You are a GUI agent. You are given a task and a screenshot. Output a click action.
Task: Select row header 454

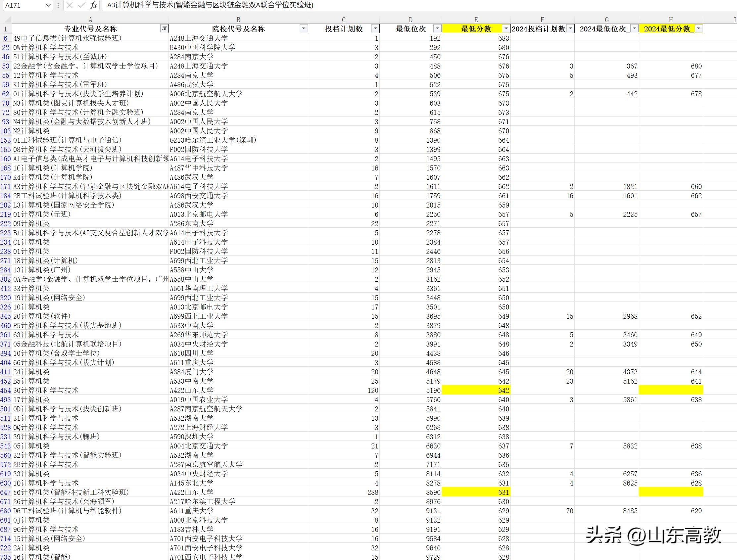(6, 390)
